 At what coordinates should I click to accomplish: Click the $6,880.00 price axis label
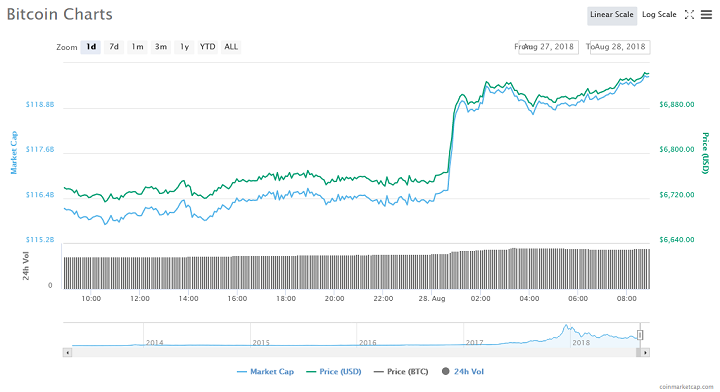(x=677, y=105)
